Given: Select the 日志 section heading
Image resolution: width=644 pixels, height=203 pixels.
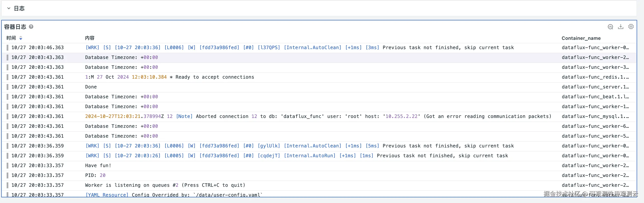Looking at the screenshot, I should (19, 8).
